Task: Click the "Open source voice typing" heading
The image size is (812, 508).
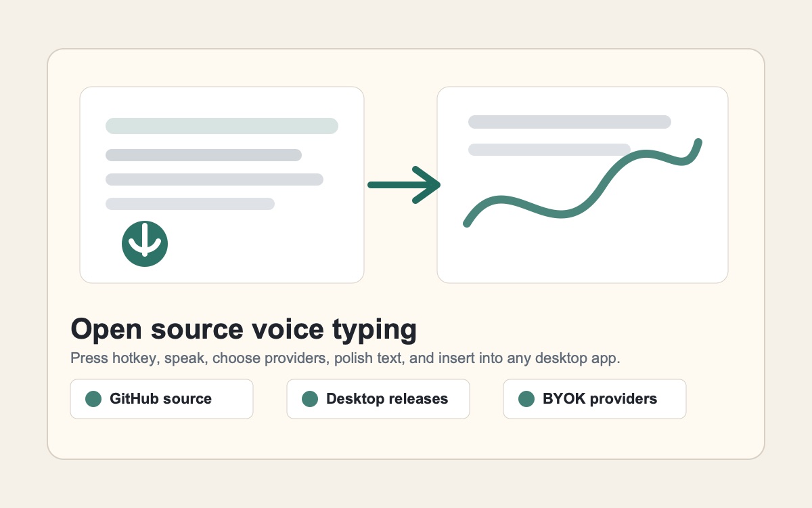Action: coord(244,329)
